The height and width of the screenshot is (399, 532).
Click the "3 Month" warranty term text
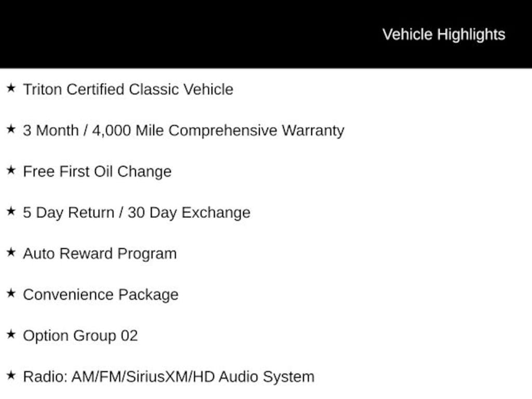coord(50,130)
